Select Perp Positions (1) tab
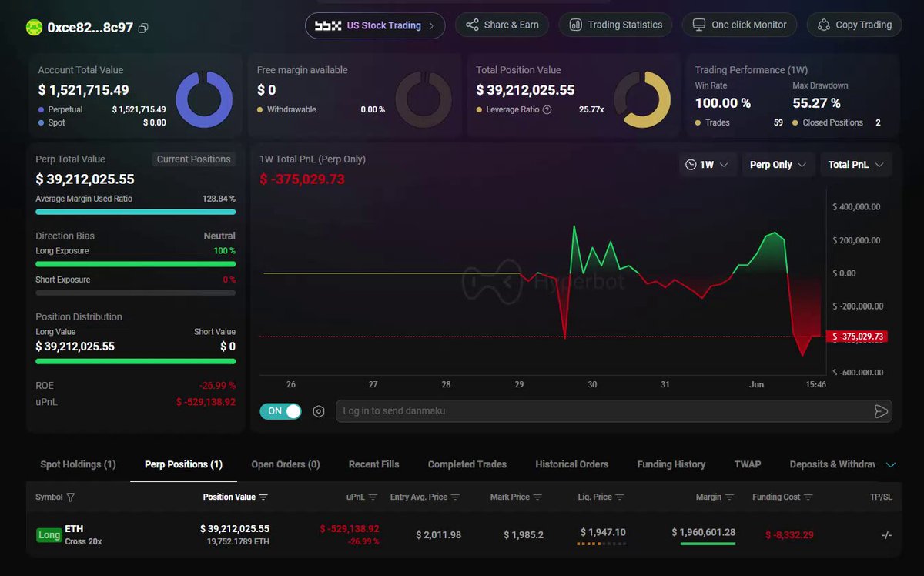 tap(183, 464)
